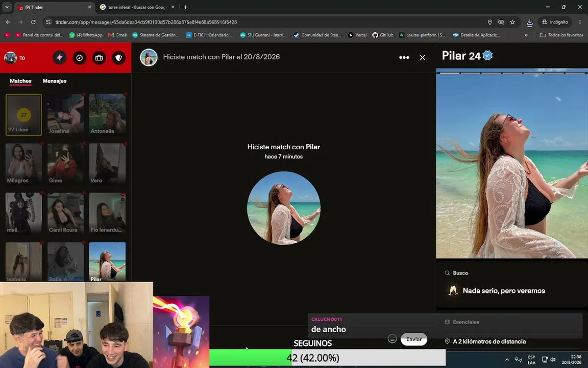
Task: Open match Pilar in the grid
Action: (x=107, y=262)
